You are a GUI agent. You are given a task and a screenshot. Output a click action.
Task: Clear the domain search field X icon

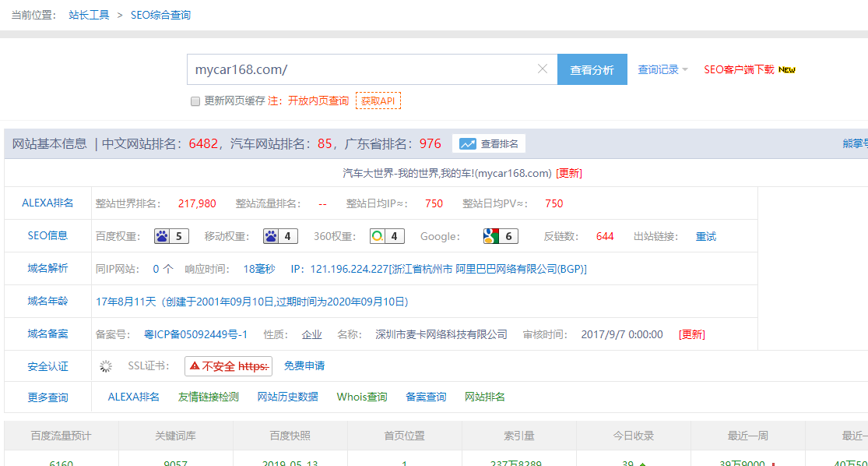click(x=543, y=69)
